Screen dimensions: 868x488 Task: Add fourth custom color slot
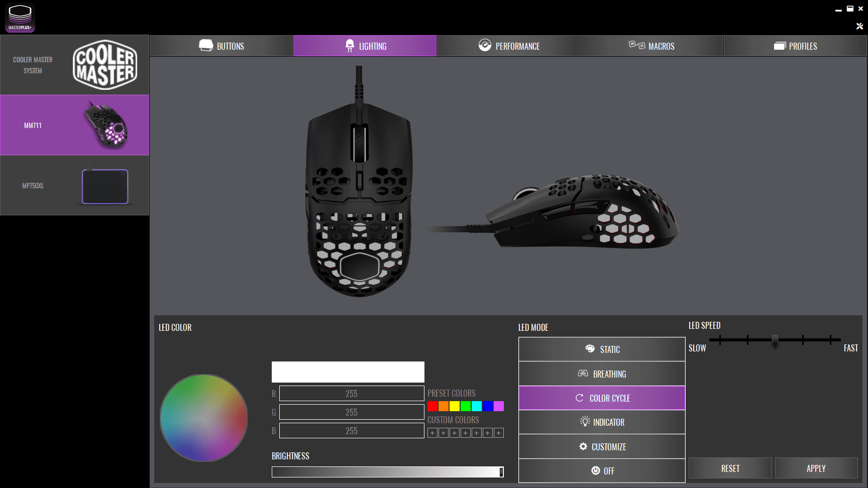coord(466,433)
